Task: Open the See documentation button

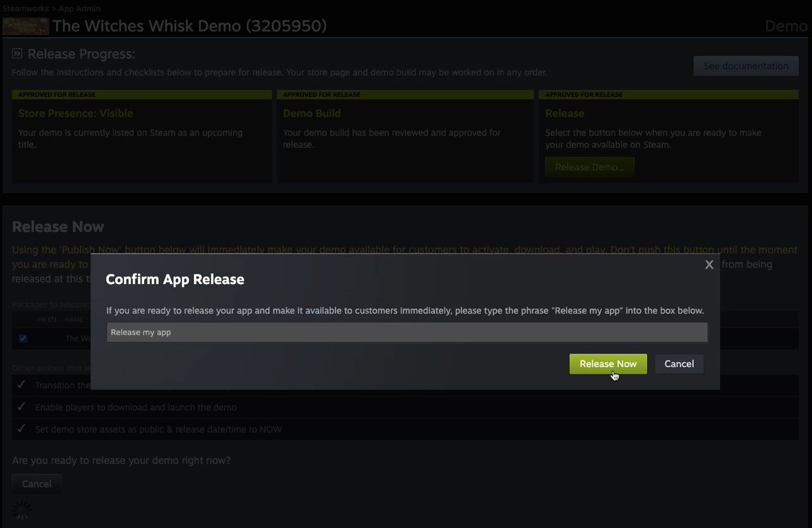Action: [746, 66]
